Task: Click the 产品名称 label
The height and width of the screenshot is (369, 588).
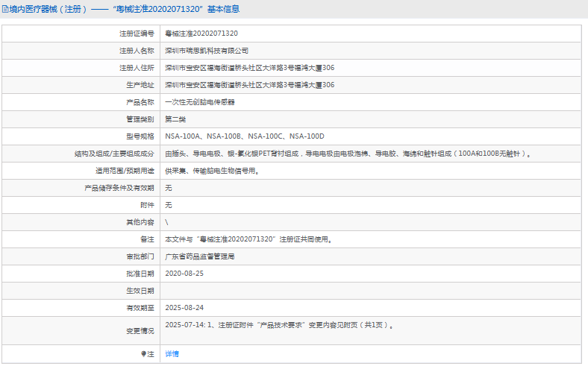Action: click(x=140, y=102)
